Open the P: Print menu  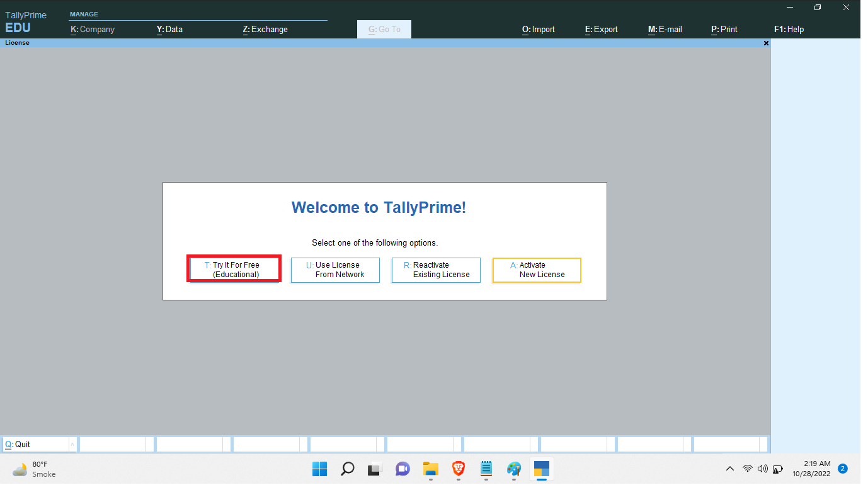pos(724,29)
